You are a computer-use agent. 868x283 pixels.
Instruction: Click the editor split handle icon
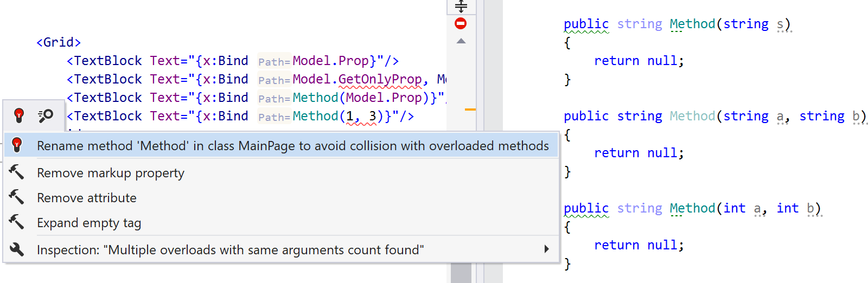[461, 6]
